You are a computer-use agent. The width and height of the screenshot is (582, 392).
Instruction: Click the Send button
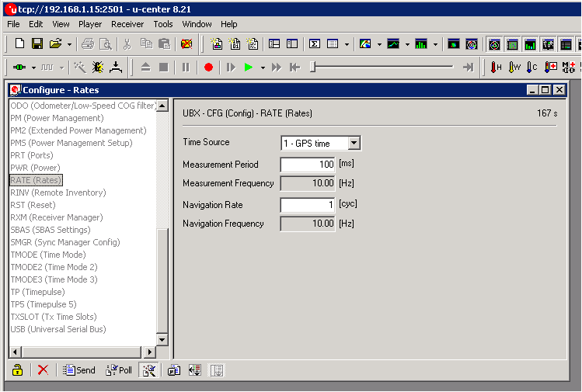click(78, 370)
